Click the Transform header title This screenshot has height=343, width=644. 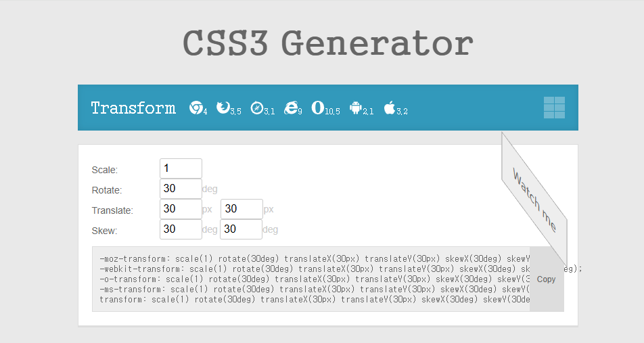point(133,108)
